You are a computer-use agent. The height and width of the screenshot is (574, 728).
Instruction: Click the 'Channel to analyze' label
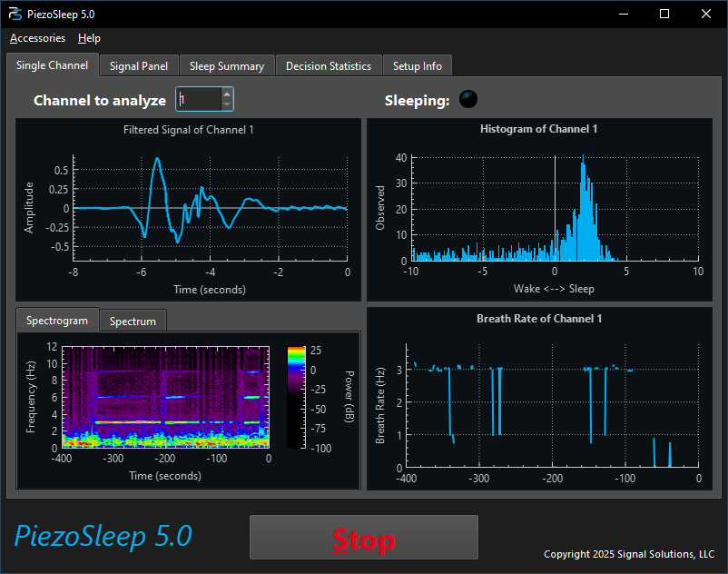point(100,100)
